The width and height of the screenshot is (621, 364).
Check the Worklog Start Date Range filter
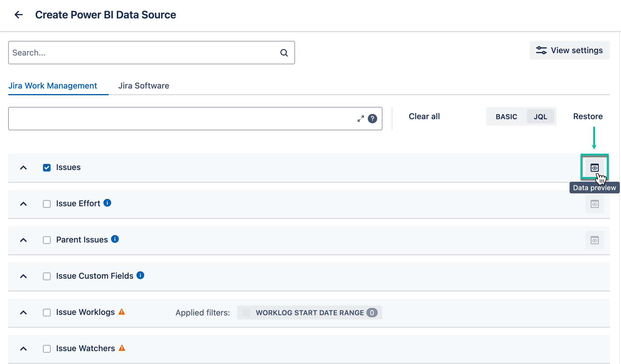pos(246,313)
